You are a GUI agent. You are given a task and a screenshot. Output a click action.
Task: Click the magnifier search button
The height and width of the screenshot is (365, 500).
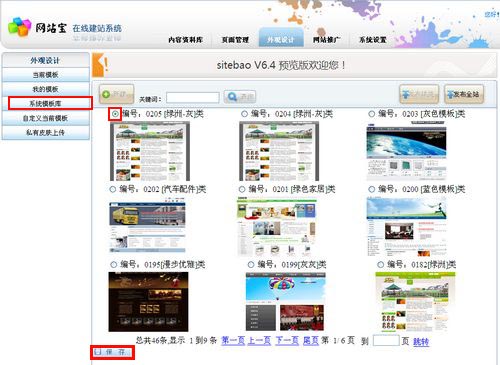point(240,97)
